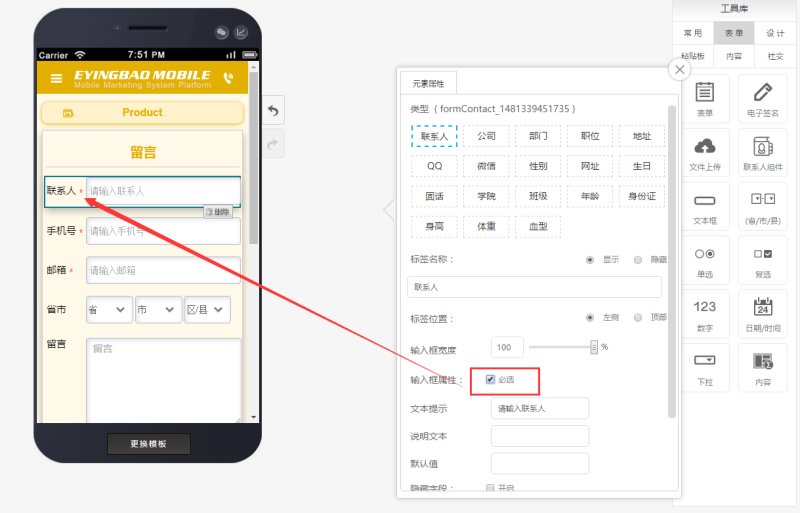The height and width of the screenshot is (513, 800).
Task: Uncheck the 必选 required checkbox
Action: [490, 379]
